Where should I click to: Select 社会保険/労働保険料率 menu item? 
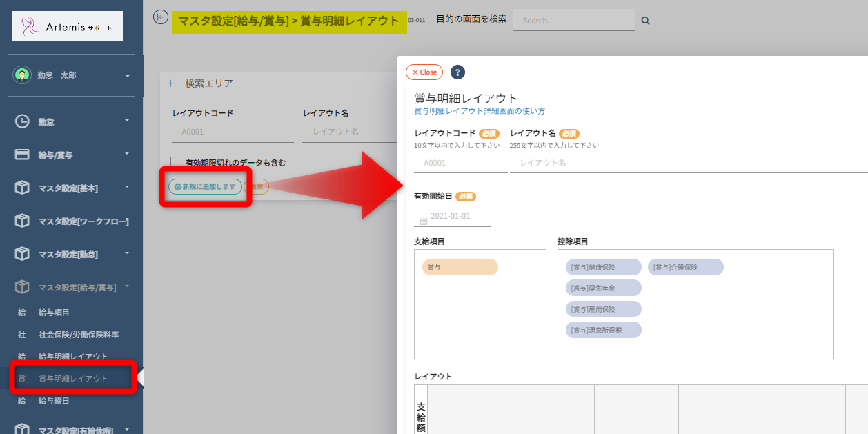pyautogui.click(x=79, y=335)
